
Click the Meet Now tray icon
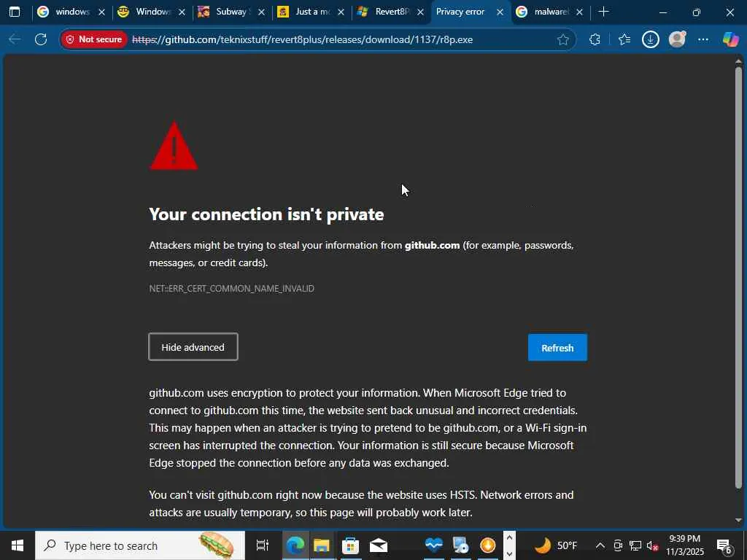(x=618, y=545)
